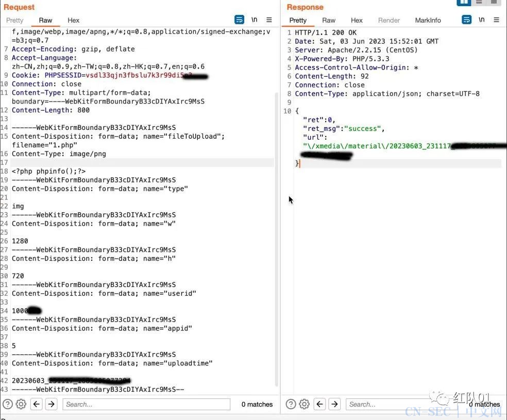Open the Request pane hamburger menu
507x420 pixels.
tap(269, 20)
